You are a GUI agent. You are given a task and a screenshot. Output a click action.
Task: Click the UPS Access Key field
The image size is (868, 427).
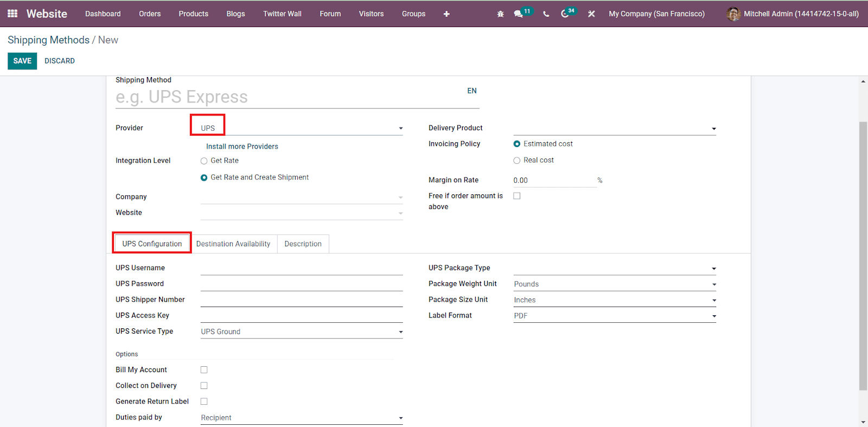point(302,315)
